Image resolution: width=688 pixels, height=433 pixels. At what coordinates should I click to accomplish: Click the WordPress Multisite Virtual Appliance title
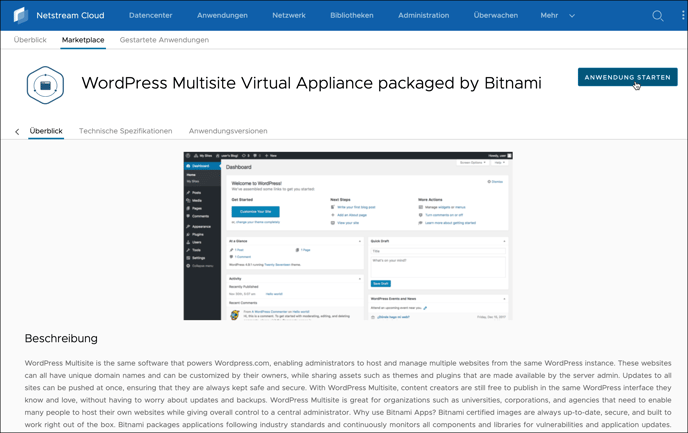click(x=312, y=83)
